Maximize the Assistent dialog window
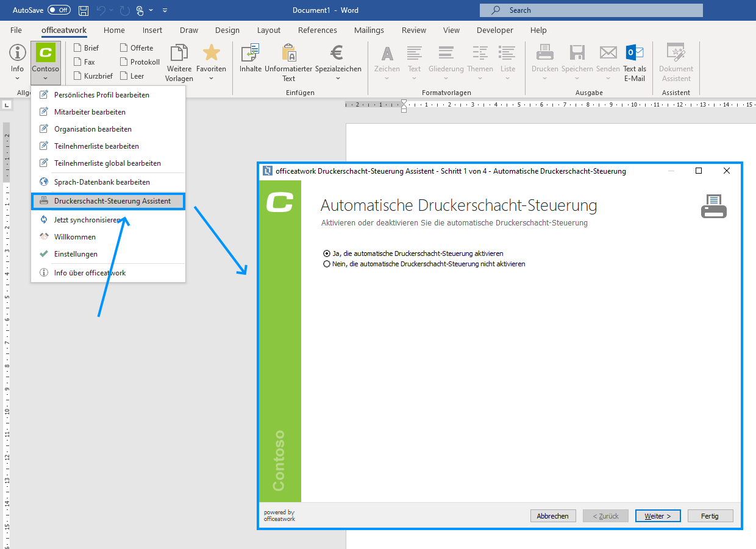Screen dimensions: 756x549 pos(699,171)
